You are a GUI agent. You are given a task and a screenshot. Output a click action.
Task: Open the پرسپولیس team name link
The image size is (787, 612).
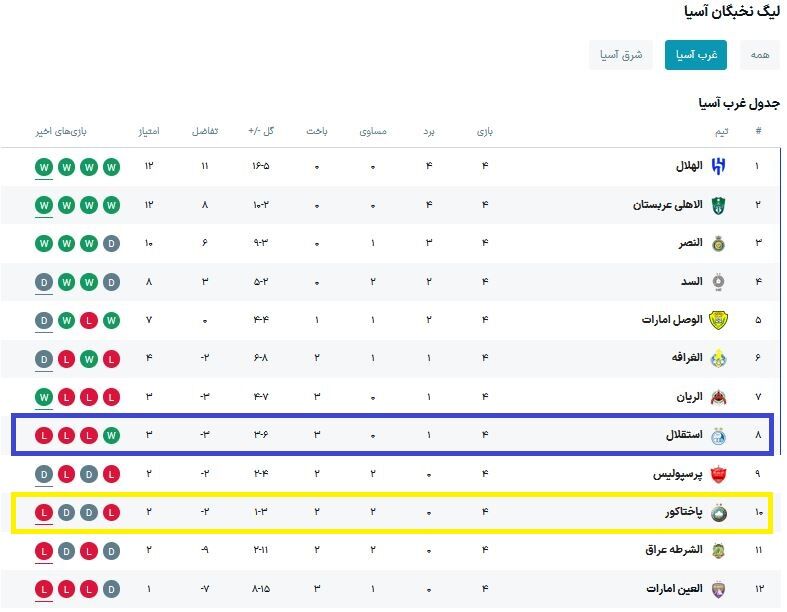coord(679,474)
